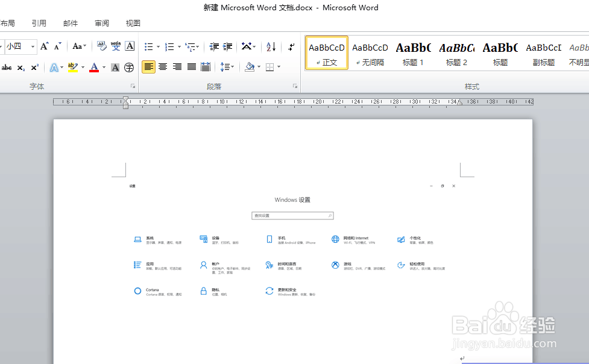The height and width of the screenshot is (364, 589).
Task: Click the multilevel list icon
Action: 190,46
